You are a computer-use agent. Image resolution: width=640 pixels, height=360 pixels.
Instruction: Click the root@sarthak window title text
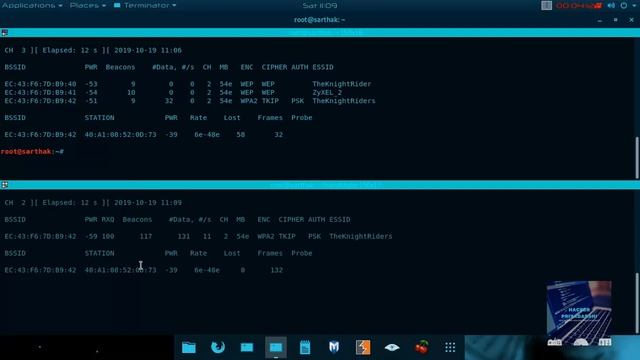320,20
